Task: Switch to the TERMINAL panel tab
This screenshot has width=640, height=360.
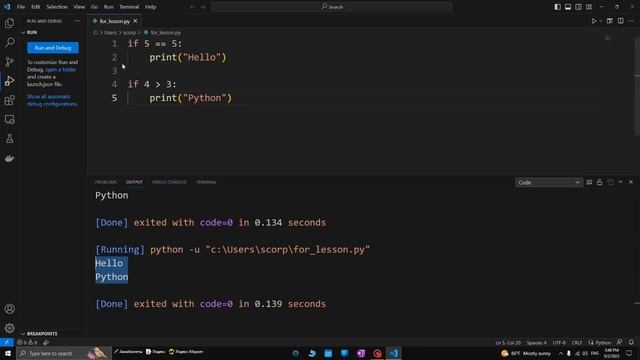Action: coord(206,182)
